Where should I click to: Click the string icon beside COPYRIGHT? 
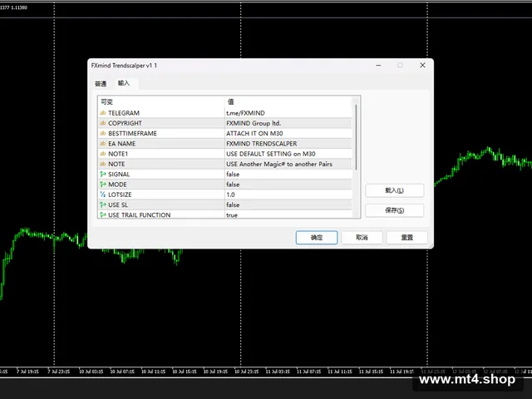(102, 123)
